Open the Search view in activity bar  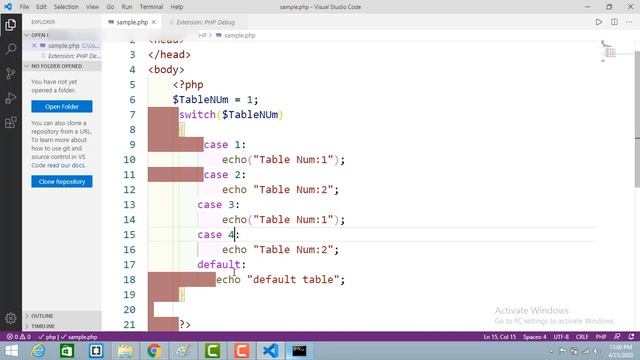11,49
